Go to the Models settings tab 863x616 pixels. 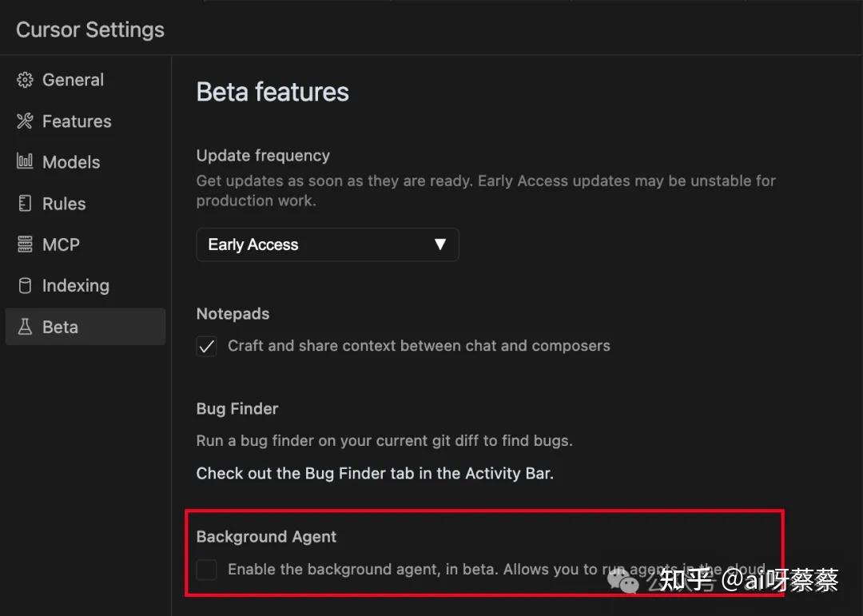tap(71, 162)
